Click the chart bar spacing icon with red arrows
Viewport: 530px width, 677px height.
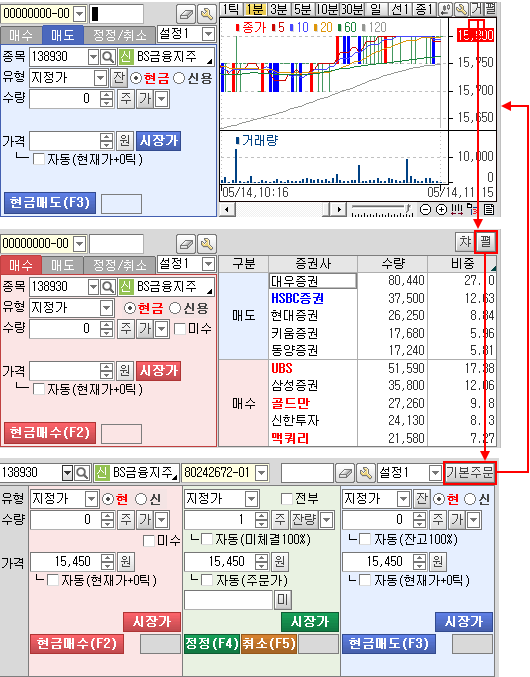pyautogui.click(x=457, y=210)
